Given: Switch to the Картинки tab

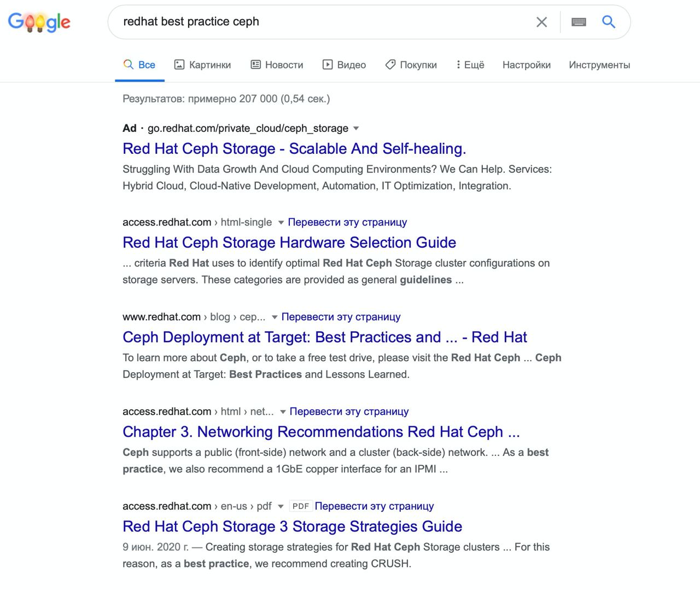Looking at the screenshot, I should pos(202,65).
